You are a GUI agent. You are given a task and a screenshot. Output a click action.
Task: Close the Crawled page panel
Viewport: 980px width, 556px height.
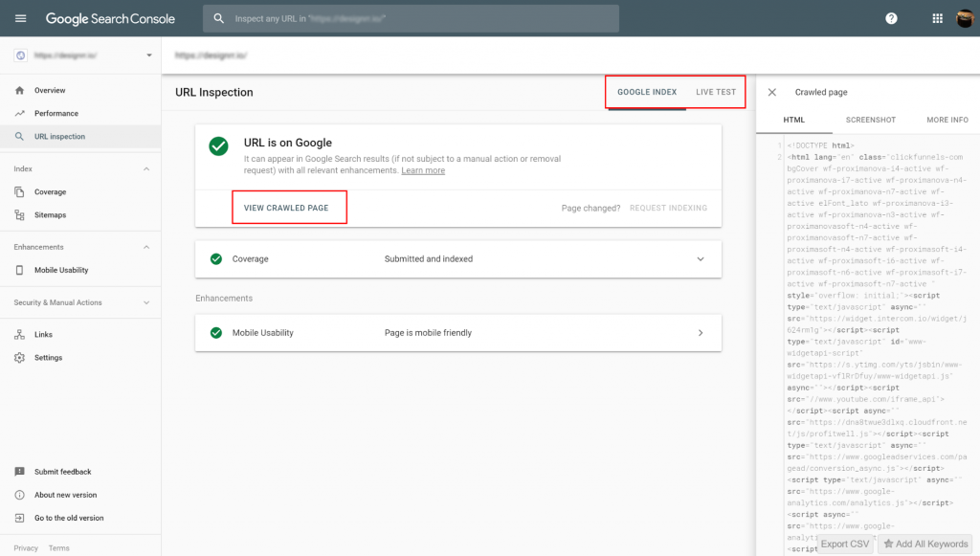(772, 92)
